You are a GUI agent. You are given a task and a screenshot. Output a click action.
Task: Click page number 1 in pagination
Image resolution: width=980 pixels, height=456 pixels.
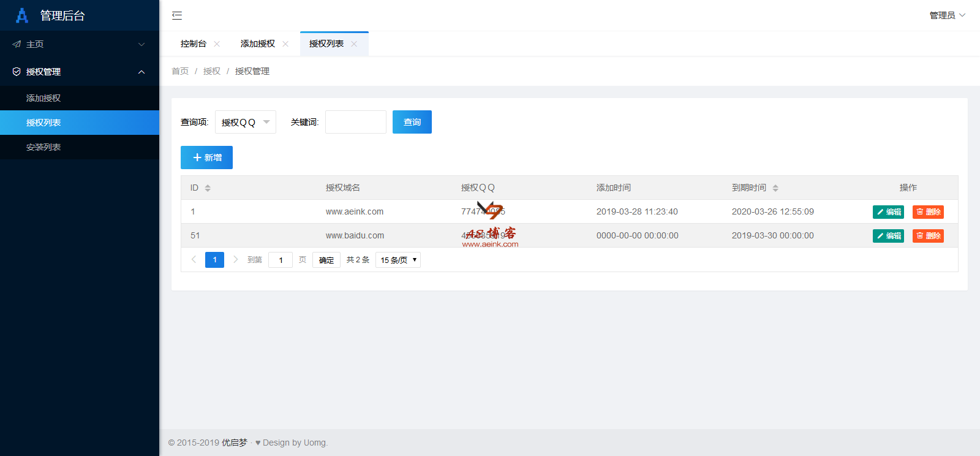point(214,260)
